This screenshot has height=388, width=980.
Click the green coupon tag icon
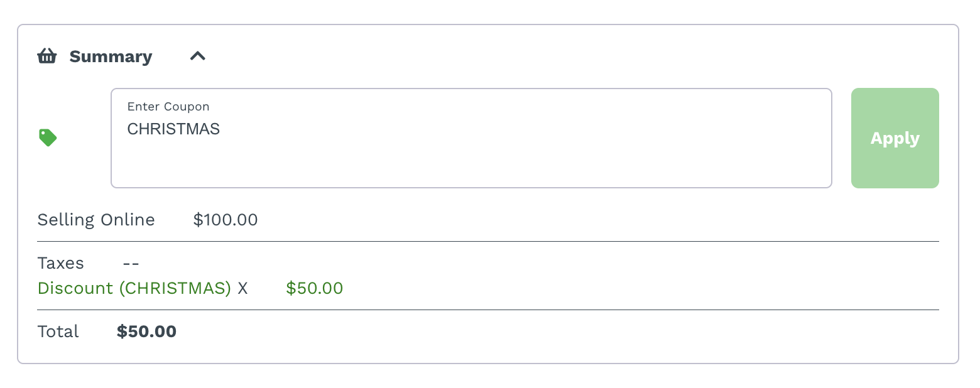48,137
